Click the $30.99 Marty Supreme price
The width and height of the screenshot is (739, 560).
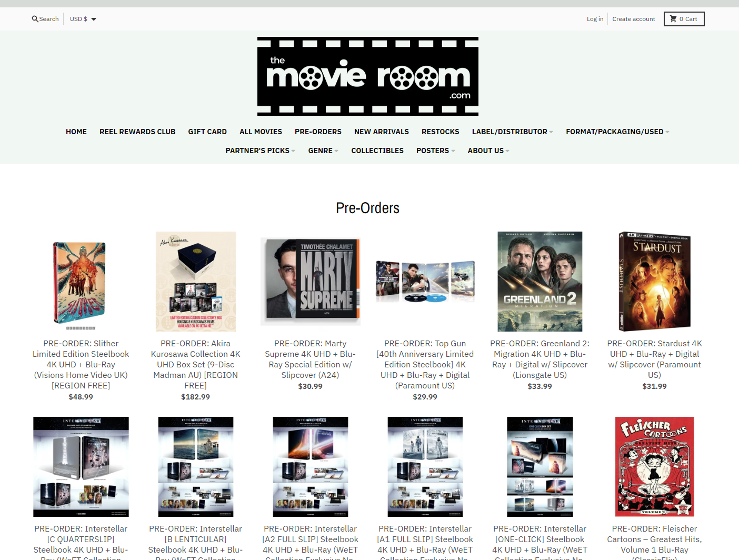[x=311, y=386]
